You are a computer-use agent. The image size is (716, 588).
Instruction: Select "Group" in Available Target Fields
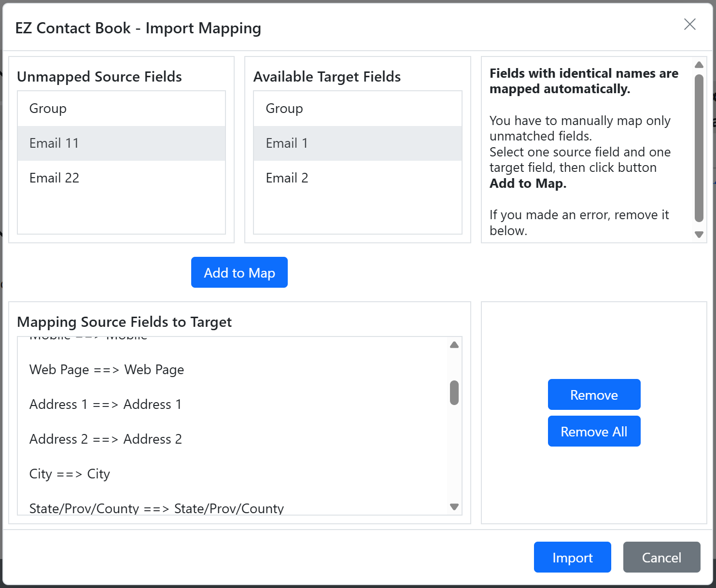(x=357, y=108)
